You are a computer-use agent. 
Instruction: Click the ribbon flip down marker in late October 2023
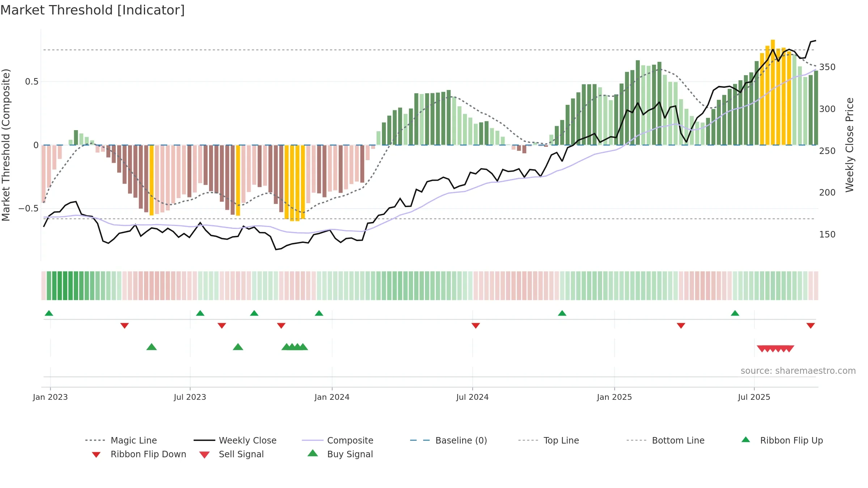click(281, 326)
